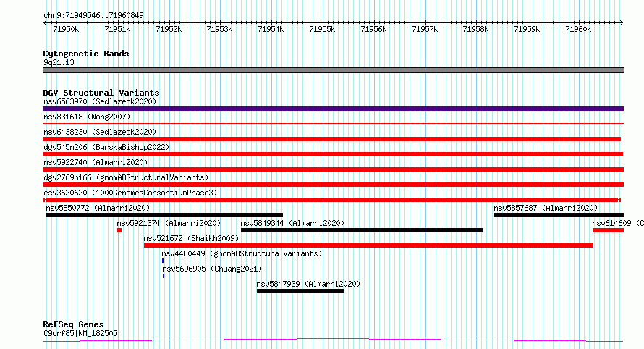
Task: Click the black nsv5849344 variant bar
Action: (362, 230)
